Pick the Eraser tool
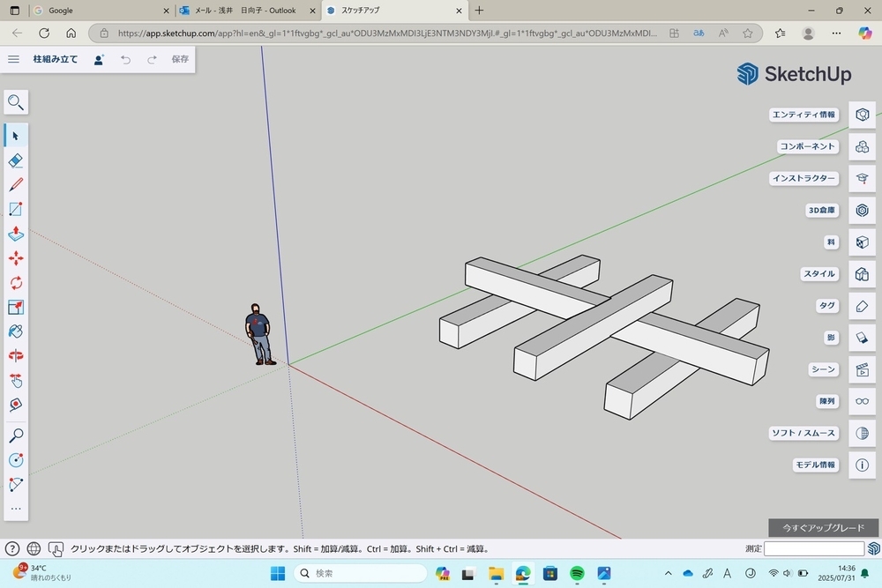The image size is (882, 588). point(16,160)
